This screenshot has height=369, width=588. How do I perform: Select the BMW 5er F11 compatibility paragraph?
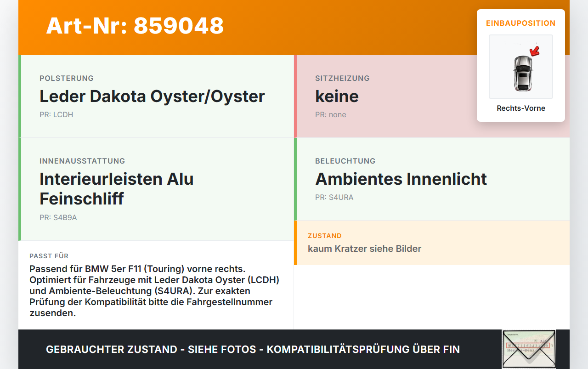pos(155,291)
